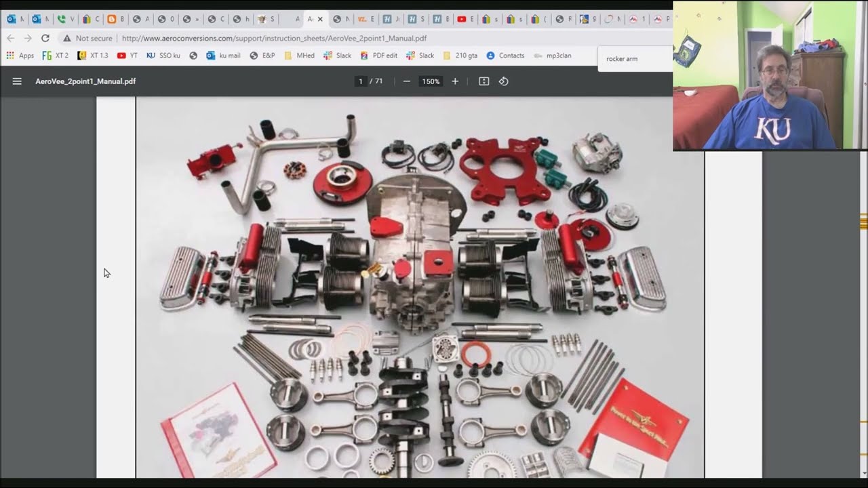Rotate the PDF counterclockwise
The image size is (868, 488).
point(503,81)
